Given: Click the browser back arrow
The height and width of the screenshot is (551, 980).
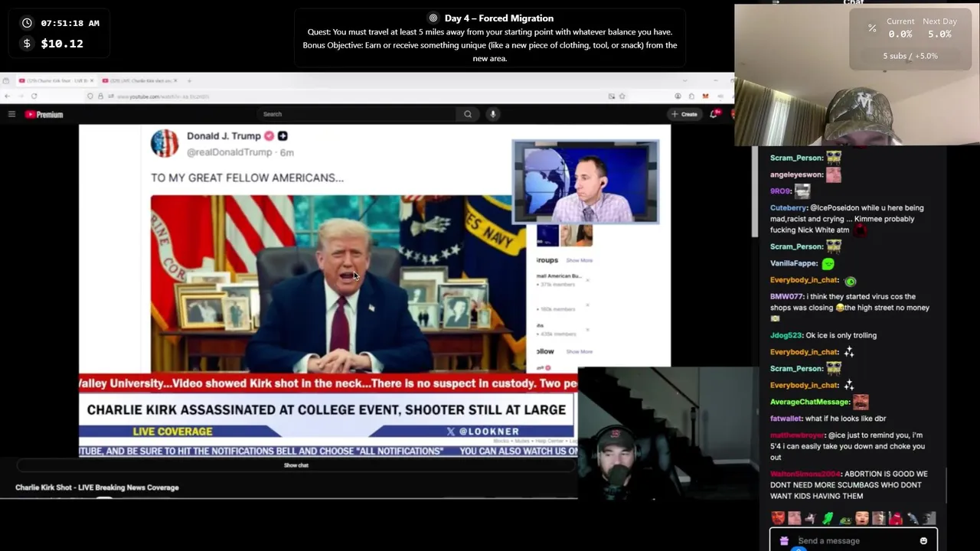Looking at the screenshot, I should 8,96.
